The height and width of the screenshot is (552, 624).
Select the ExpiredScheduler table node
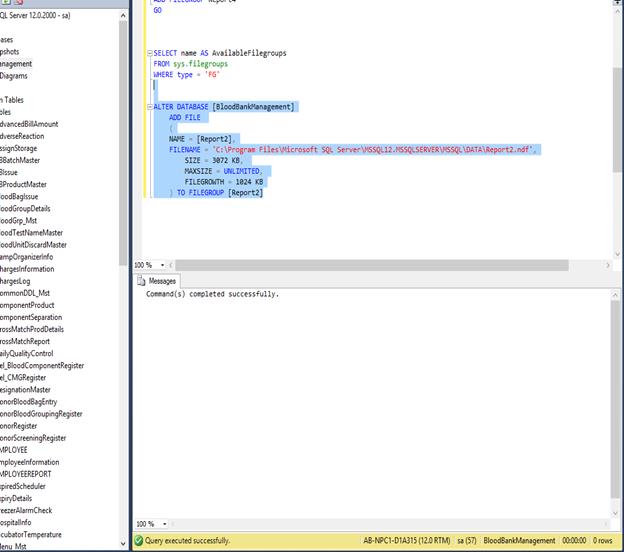[x=23, y=486]
